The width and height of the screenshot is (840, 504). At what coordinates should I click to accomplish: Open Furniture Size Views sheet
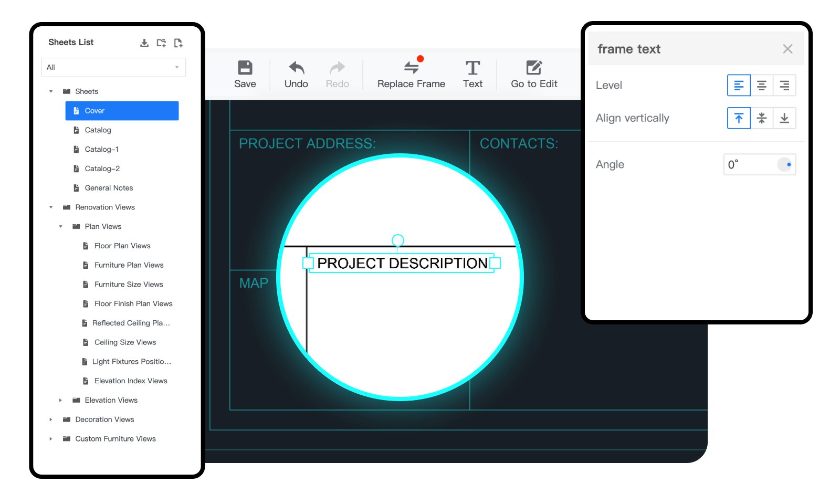[129, 285]
